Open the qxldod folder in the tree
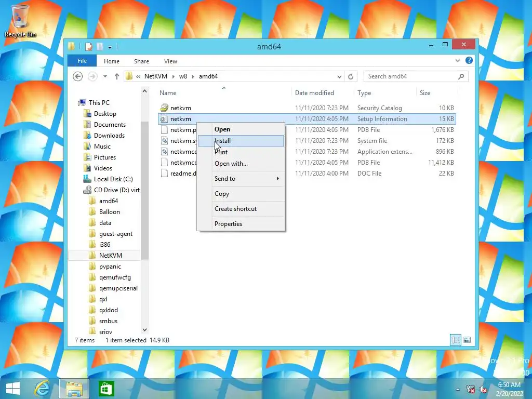Screen dimensions: 532x399 [x=108, y=310]
